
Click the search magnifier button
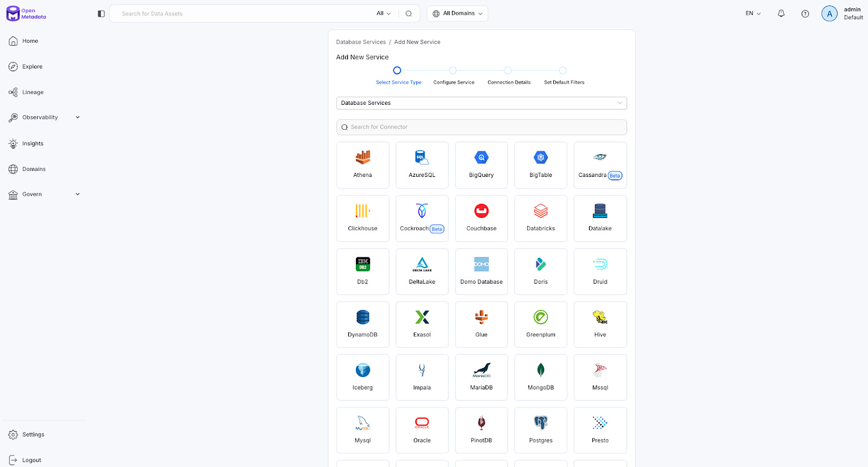pos(408,13)
